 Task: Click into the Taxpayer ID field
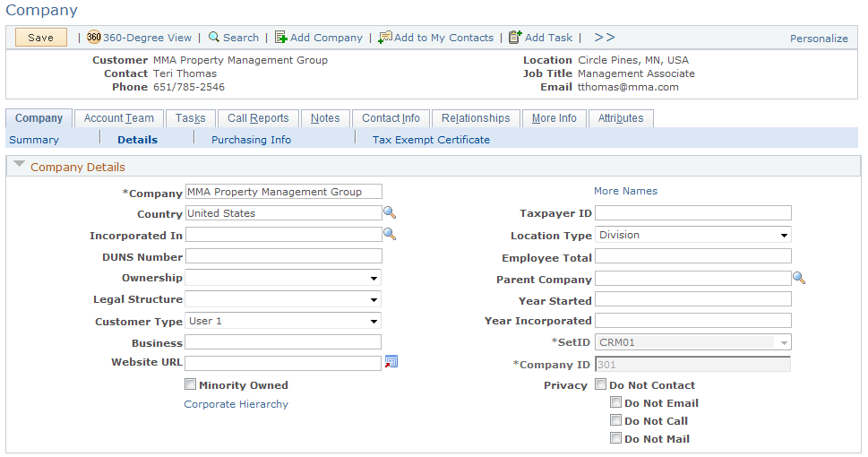693,212
